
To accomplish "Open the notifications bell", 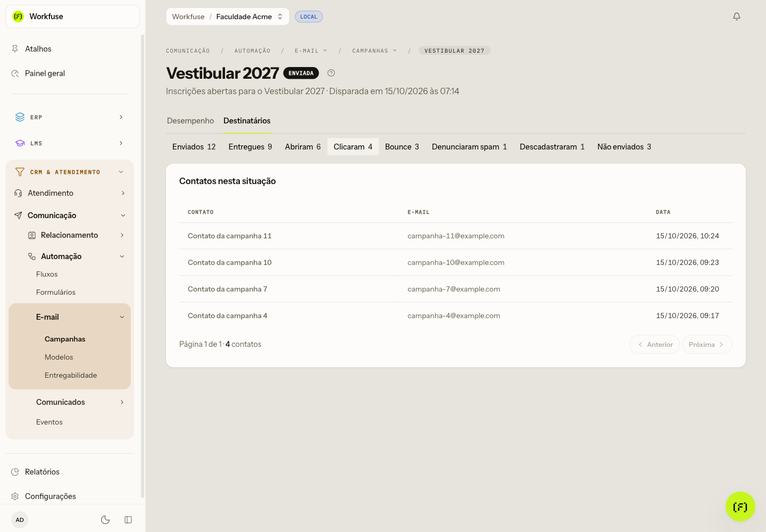I will (737, 16).
